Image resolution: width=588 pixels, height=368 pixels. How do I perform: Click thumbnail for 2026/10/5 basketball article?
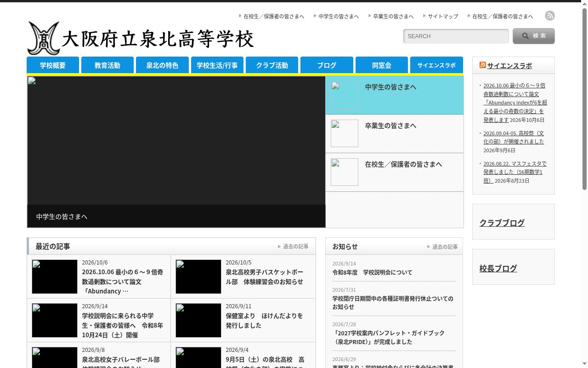click(x=198, y=277)
